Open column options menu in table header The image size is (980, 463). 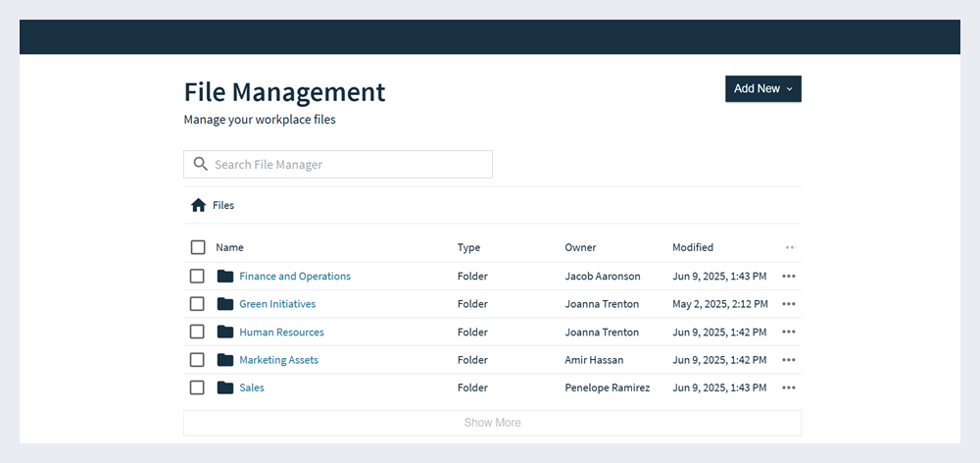pyautogui.click(x=789, y=247)
